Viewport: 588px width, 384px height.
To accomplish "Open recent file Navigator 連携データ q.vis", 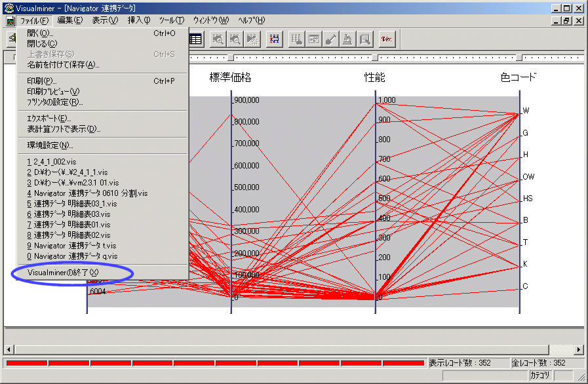I will (102, 256).
